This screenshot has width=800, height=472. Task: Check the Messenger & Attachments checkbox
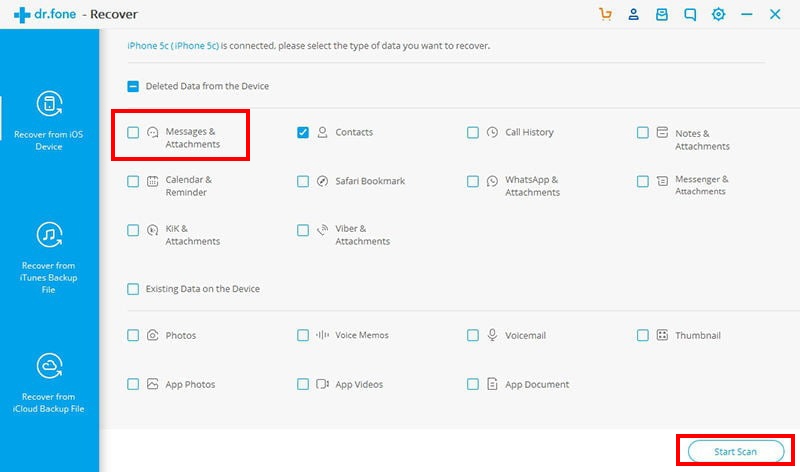point(642,181)
